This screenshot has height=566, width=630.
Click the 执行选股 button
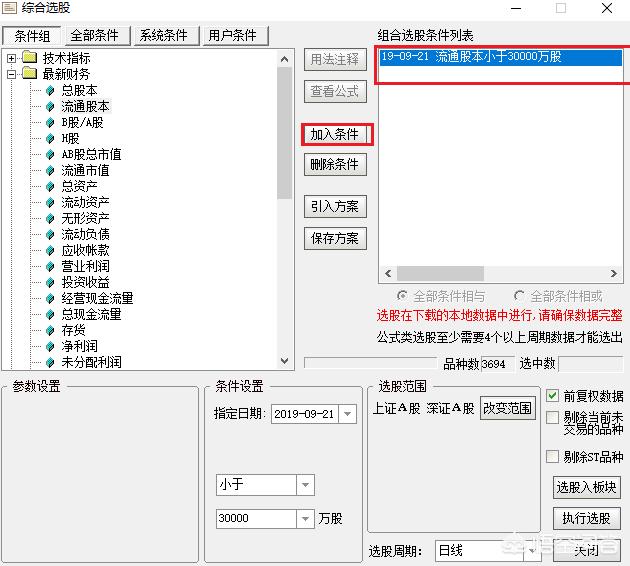[586, 519]
